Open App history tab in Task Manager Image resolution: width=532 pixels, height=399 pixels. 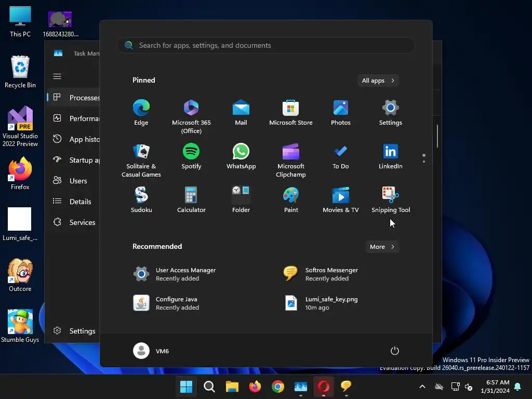pos(74,139)
